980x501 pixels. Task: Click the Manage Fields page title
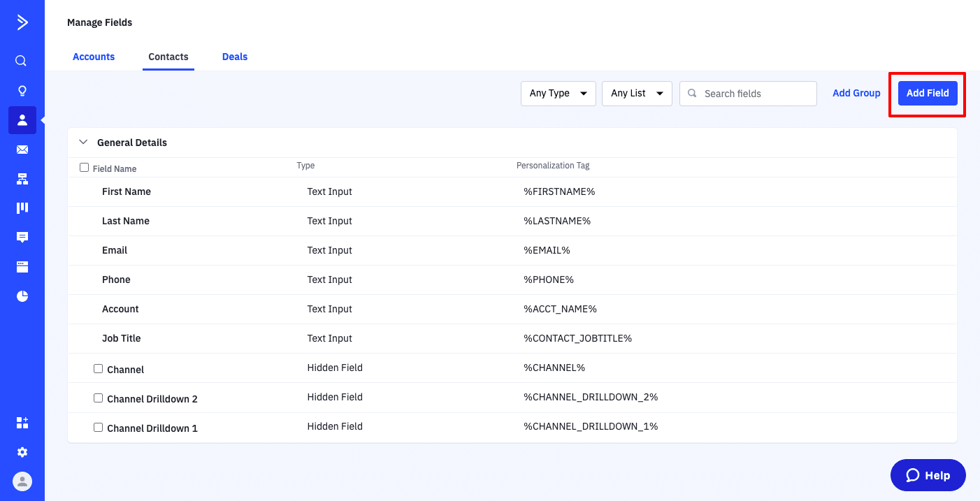99,22
